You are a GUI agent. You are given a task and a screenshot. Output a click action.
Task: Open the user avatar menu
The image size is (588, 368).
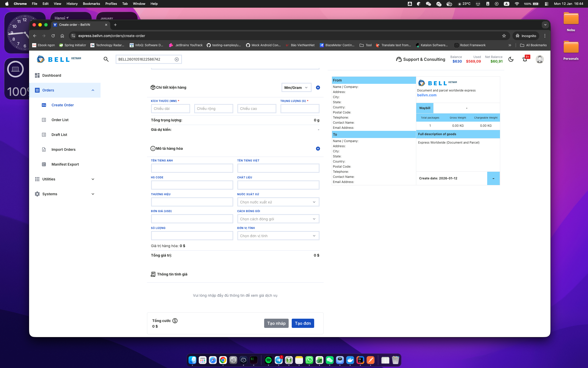(x=540, y=59)
